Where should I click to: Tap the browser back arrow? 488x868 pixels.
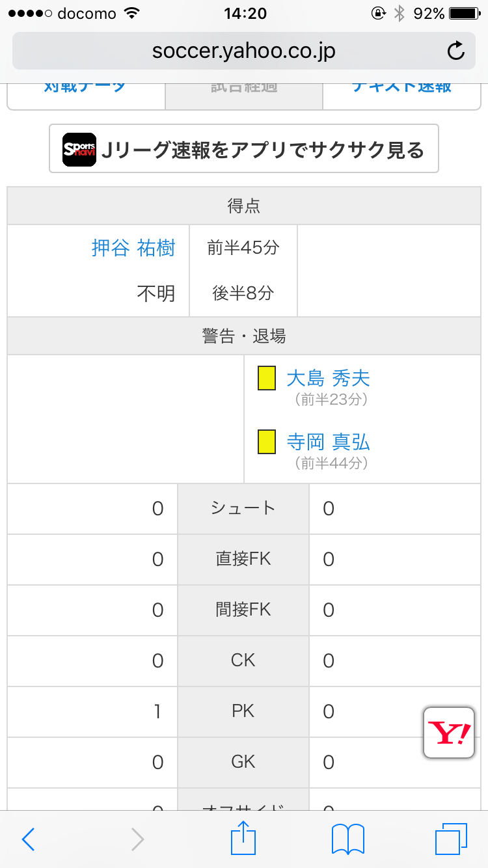coord(28,839)
